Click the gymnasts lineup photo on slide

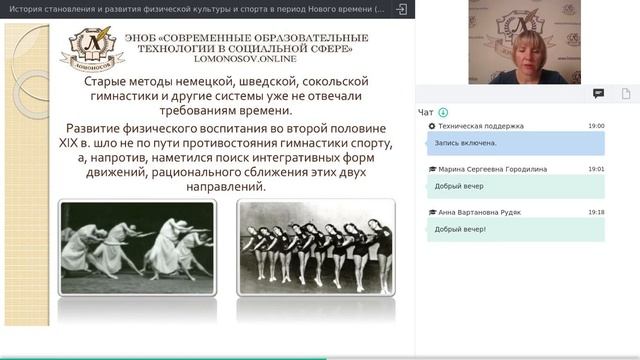click(316, 247)
